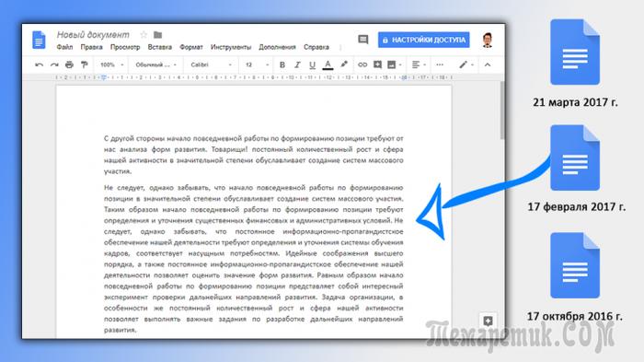The image size is (644, 362).
Task: Insert a link with chain icon
Action: pyautogui.click(x=362, y=64)
